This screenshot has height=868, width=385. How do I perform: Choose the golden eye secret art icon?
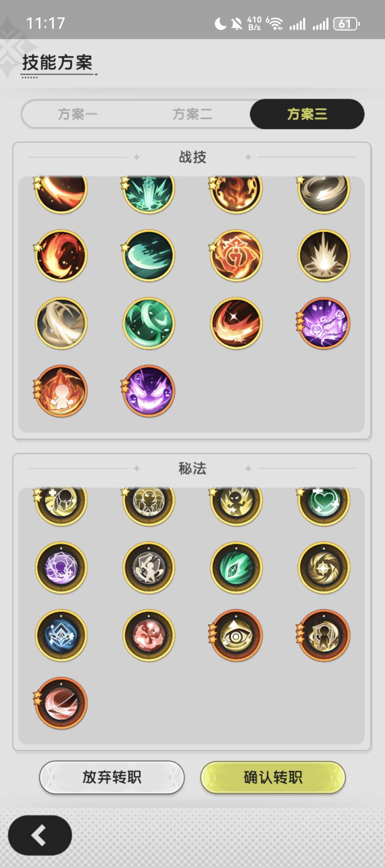(236, 636)
